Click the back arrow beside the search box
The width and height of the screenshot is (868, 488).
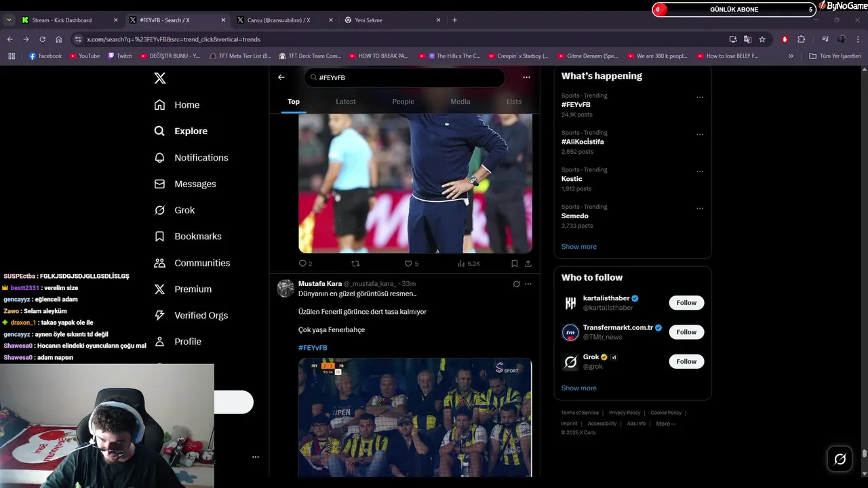click(x=281, y=77)
